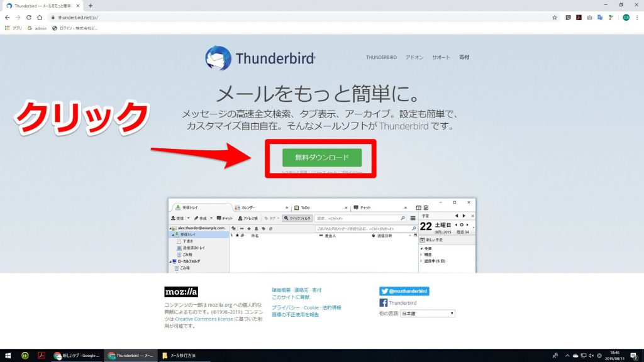Image resolution: width=644 pixels, height=362 pixels.
Task: Open Adobe Acrobat from the taskbar
Action: click(x=42, y=356)
